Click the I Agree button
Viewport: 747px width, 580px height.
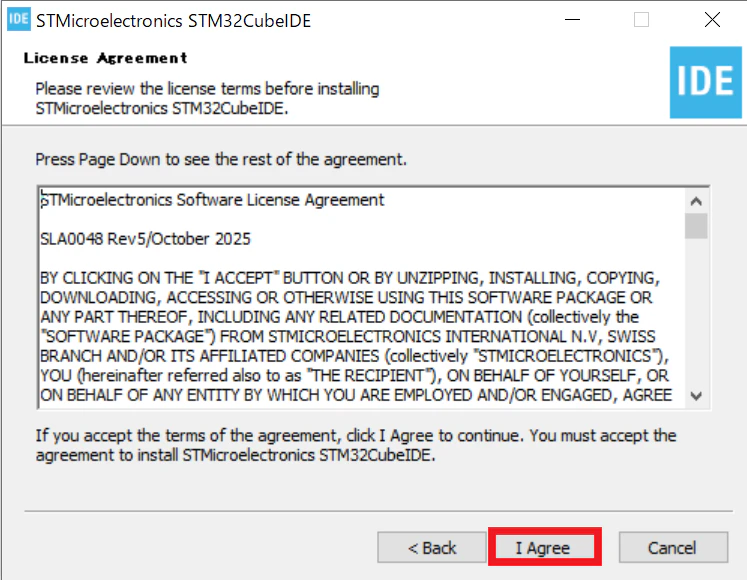(x=545, y=547)
